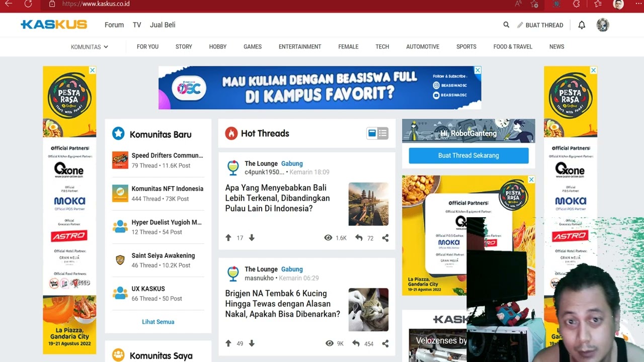This screenshot has width=644, height=362.
Task: Upvote the Brigjen NA kucing thread
Action: 228,343
